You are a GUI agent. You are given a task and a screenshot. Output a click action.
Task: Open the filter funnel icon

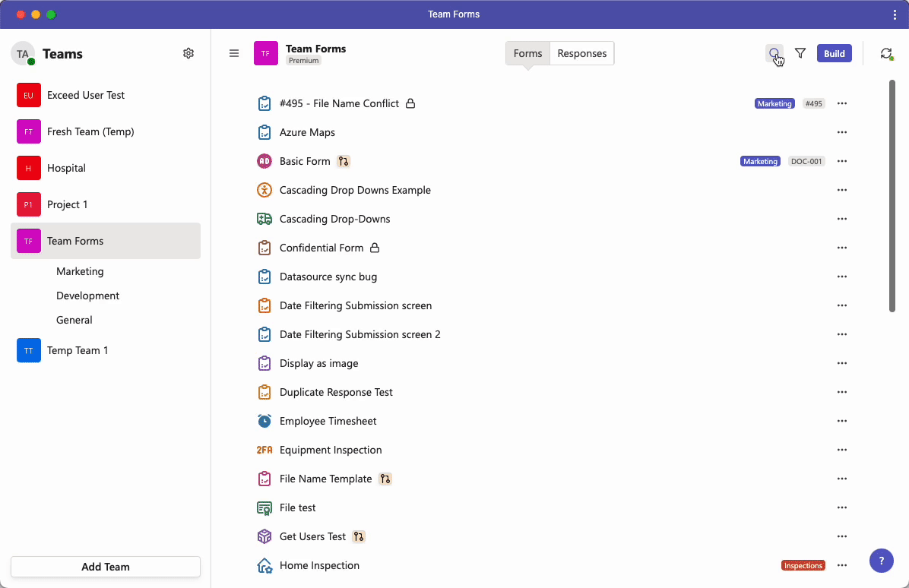click(x=800, y=53)
